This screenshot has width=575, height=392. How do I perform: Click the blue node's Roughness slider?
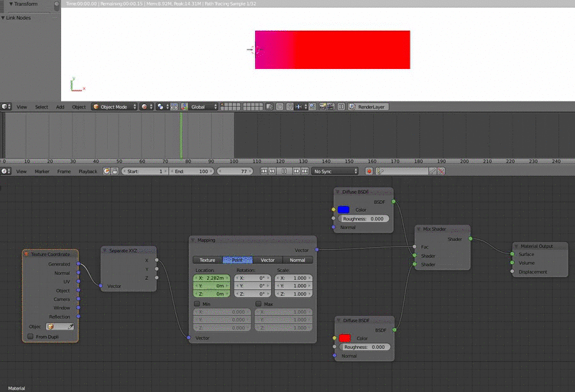(x=363, y=219)
